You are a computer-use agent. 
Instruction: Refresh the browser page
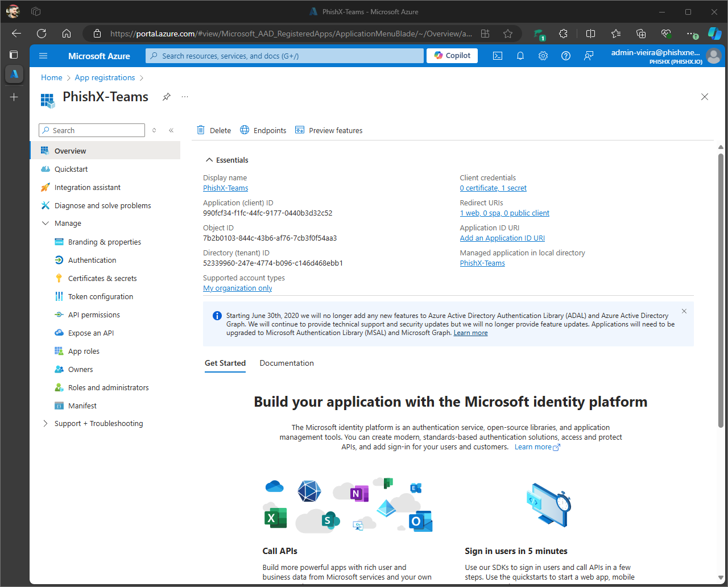[x=42, y=34]
